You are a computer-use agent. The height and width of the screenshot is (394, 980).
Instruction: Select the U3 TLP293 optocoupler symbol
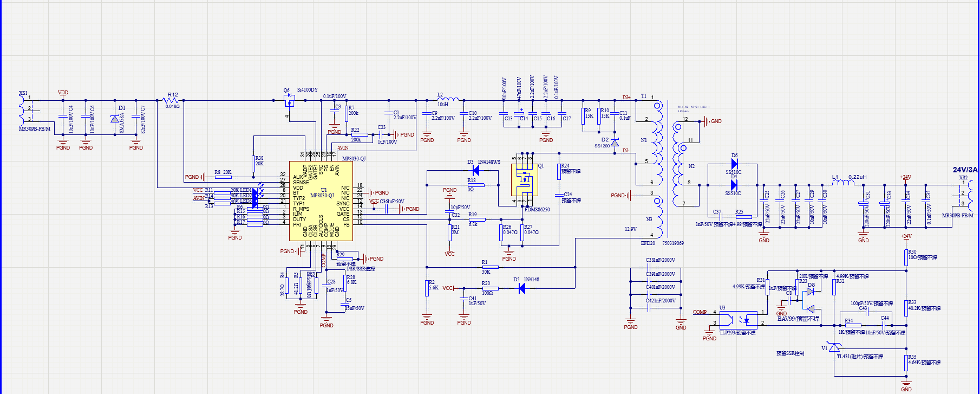click(738, 319)
